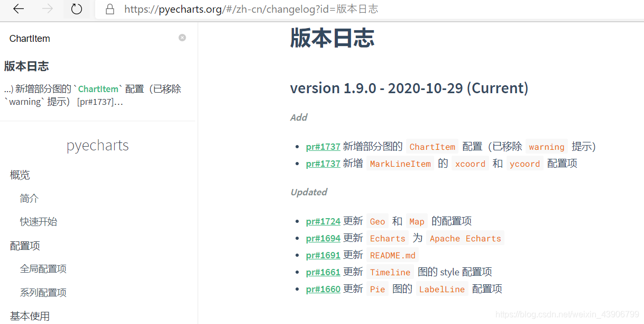Click the browser forward arrow
644x324 pixels.
tap(47, 10)
